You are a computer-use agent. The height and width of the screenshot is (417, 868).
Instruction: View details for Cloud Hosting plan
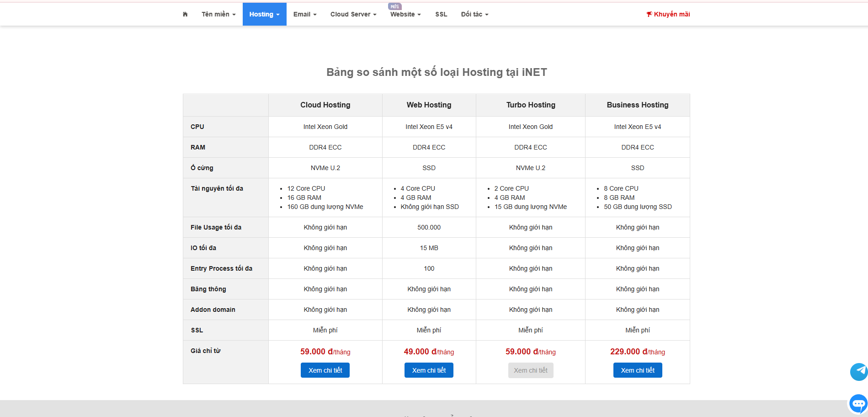coord(325,370)
